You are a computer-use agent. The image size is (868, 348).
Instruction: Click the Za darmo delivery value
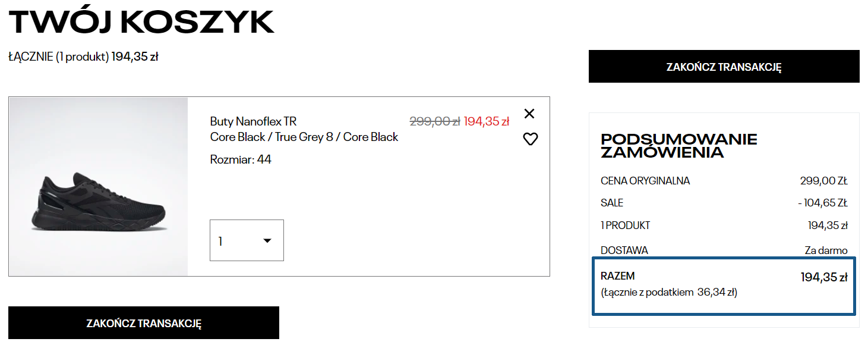coord(826,250)
